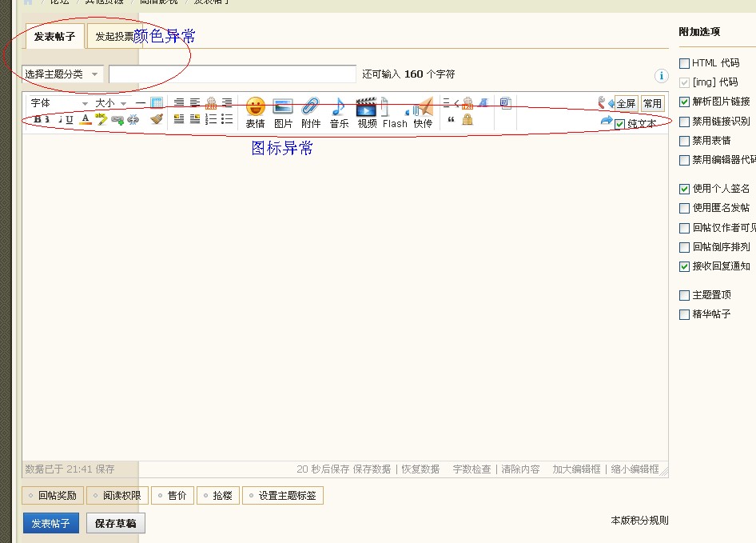Paste from Word document icon
Image resolution: width=756 pixels, height=543 pixels.
point(505,103)
